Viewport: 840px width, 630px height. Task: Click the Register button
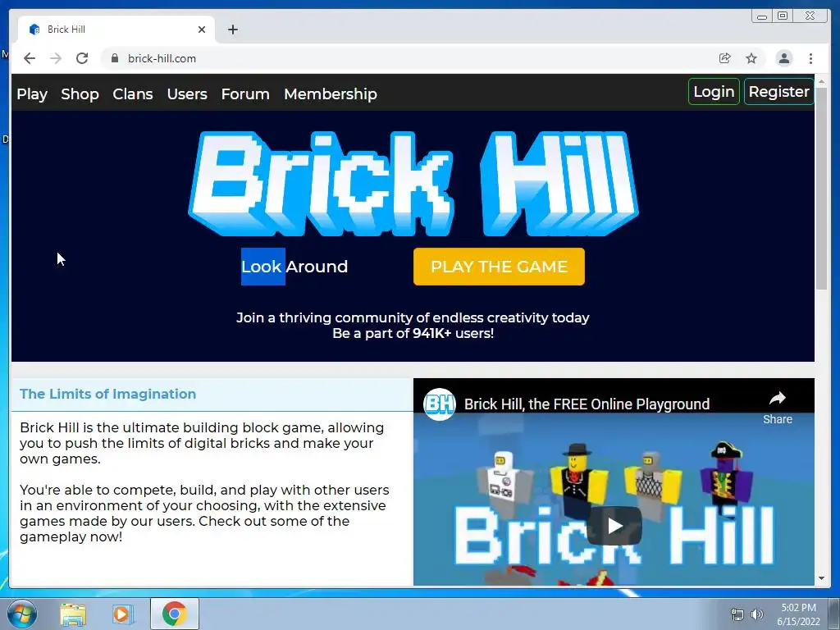click(x=779, y=92)
